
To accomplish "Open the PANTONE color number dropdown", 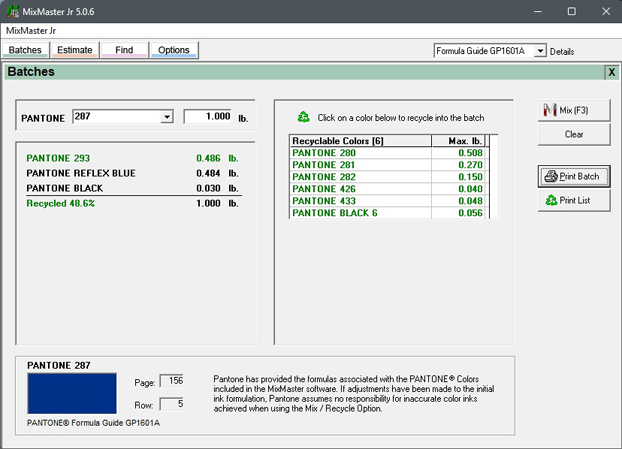I will 167,117.
